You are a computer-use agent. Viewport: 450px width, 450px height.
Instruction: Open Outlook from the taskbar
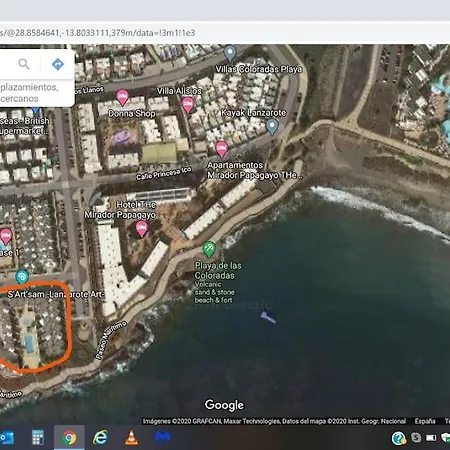point(7,437)
